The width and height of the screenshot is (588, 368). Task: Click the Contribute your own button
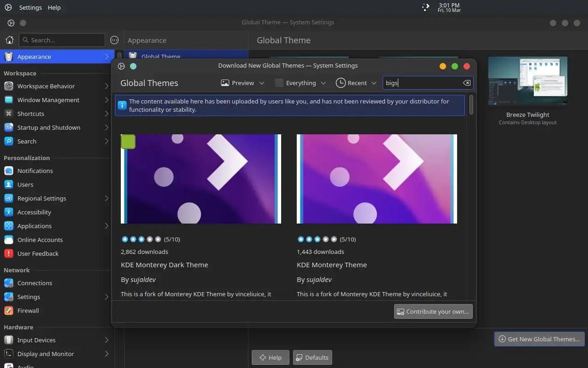tap(433, 311)
